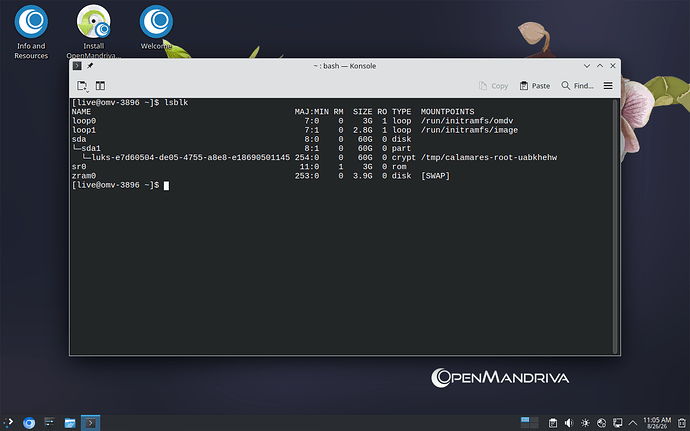This screenshot has width=690, height=431.
Task: Click the '/run/initramfs/omdv' mountpoint
Action: 467,121
